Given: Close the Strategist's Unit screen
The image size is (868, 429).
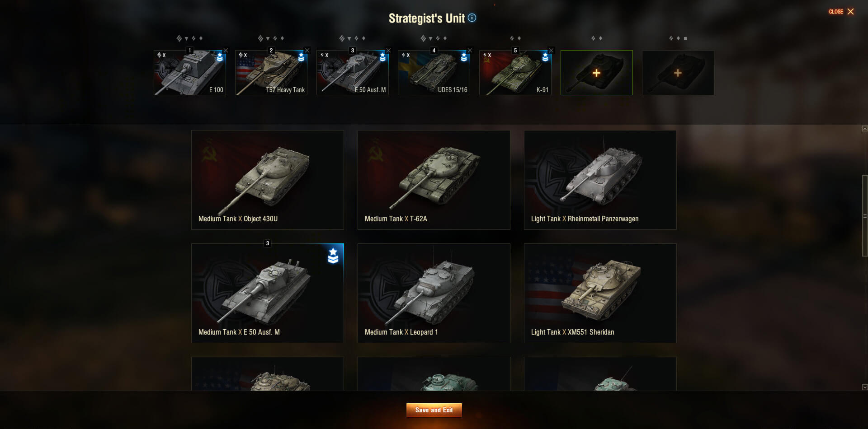Looking at the screenshot, I should [841, 12].
